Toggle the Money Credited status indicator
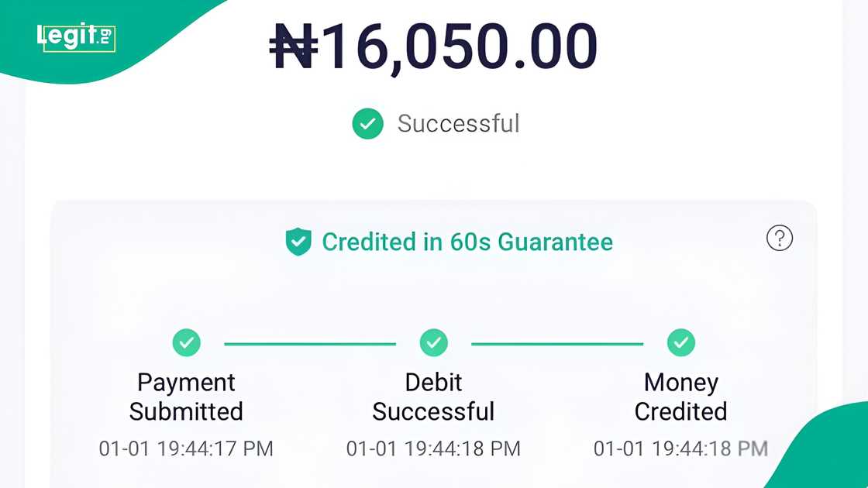Image resolution: width=868 pixels, height=488 pixels. point(680,342)
